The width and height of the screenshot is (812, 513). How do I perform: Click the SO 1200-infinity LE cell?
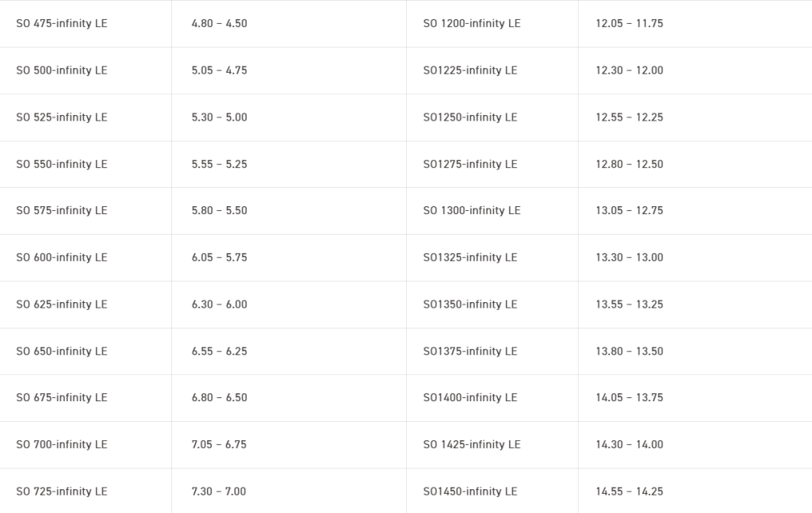point(472,24)
